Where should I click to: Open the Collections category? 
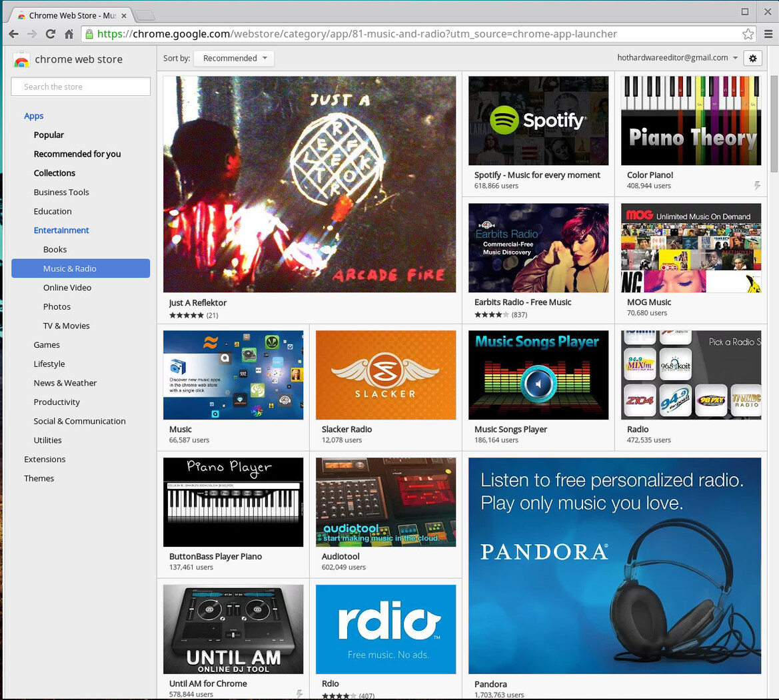tap(55, 173)
